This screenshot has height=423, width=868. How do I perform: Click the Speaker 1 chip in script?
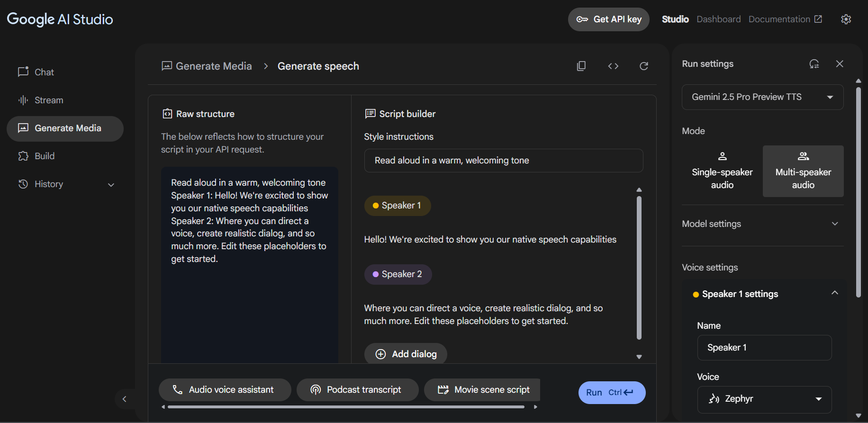[397, 206]
